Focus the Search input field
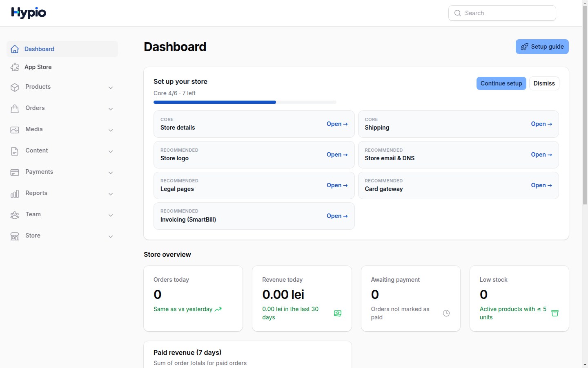 (x=502, y=13)
